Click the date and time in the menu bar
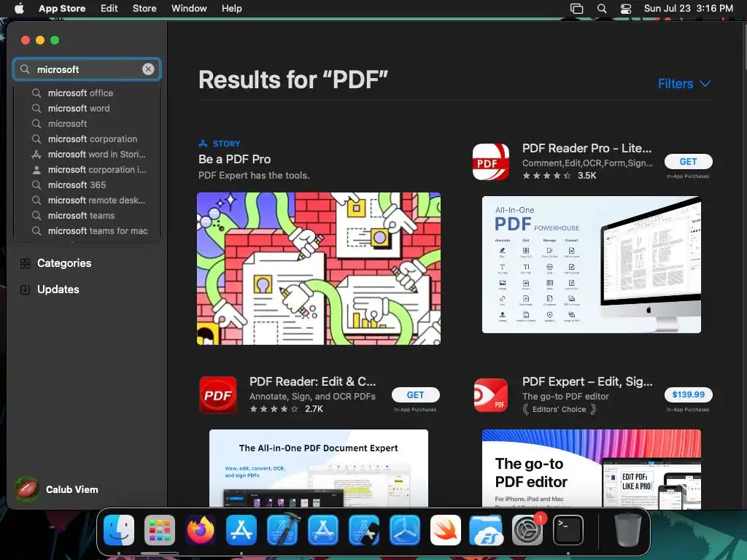The height and width of the screenshot is (560, 747). pyautogui.click(x=689, y=8)
